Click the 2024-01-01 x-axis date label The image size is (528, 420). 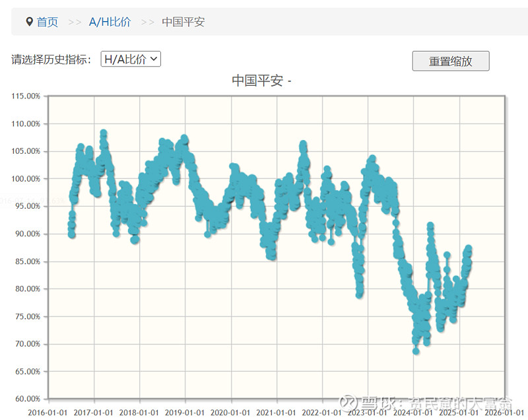(x=413, y=413)
